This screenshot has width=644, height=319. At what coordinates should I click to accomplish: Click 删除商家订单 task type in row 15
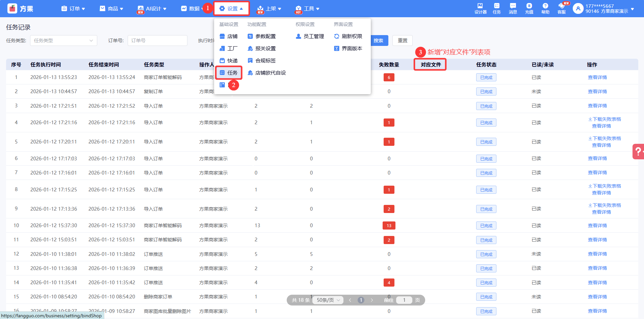pyautogui.click(x=158, y=297)
